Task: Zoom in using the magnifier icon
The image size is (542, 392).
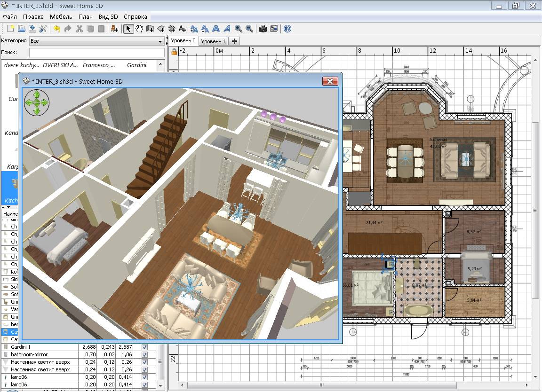Action: pos(238,29)
